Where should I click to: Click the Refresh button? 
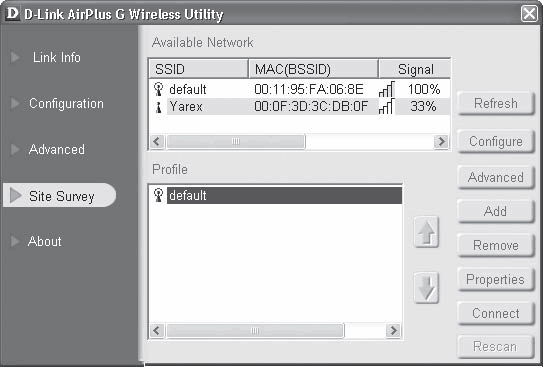pyautogui.click(x=496, y=103)
